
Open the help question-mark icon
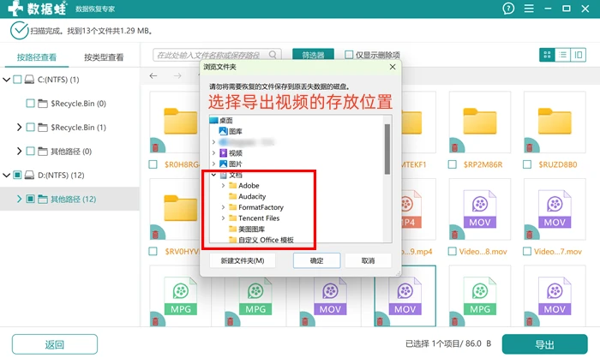508,9
